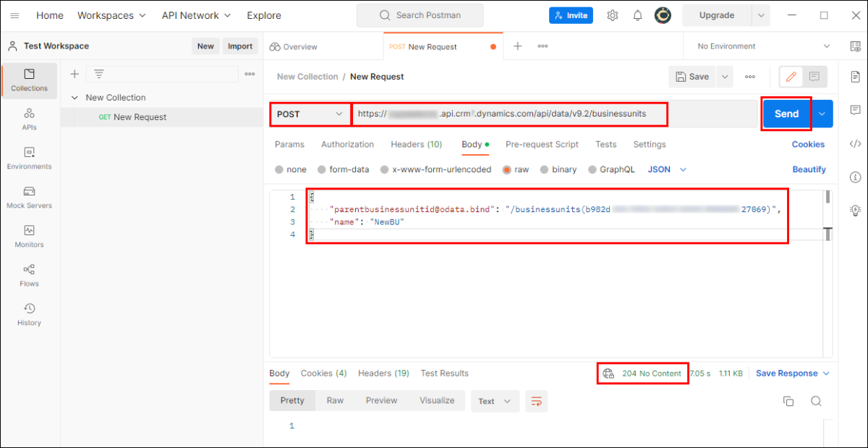Open Code snippet icon in right sidebar
Screen dimensions: 868x448
coord(855,143)
